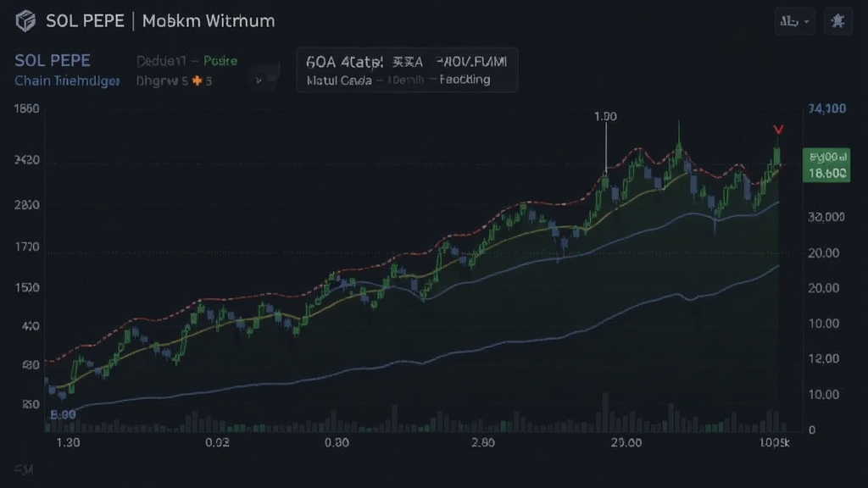This screenshot has width=868, height=488.
Task: Click the green Posire text in header
Action: 220,61
